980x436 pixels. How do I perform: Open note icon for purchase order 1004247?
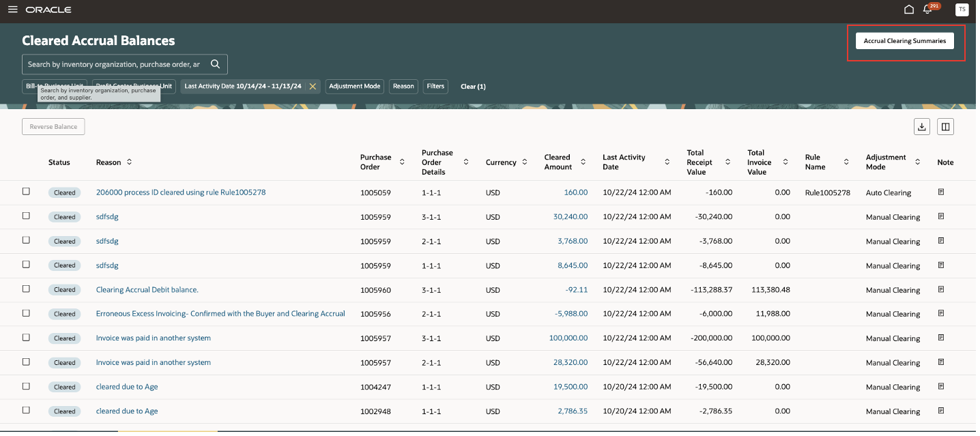pos(941,387)
